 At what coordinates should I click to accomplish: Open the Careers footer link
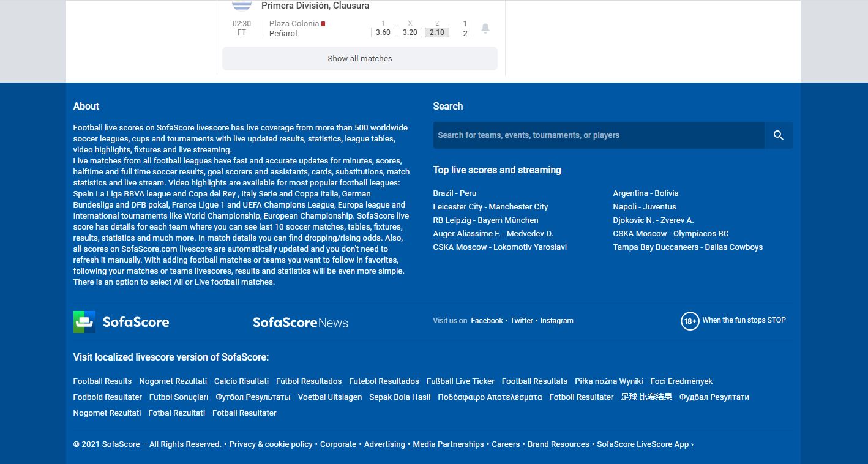[506, 444]
